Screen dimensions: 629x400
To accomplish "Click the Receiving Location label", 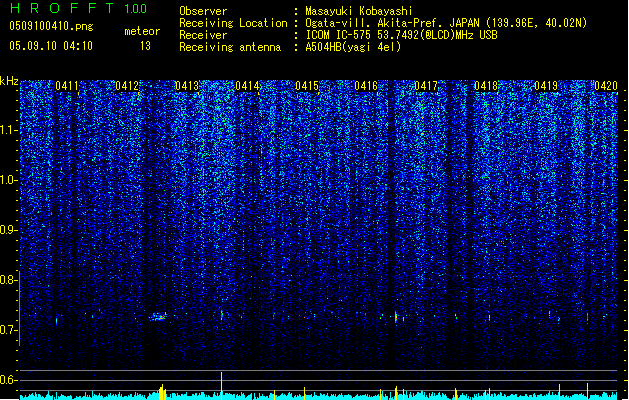I will coord(233,23).
